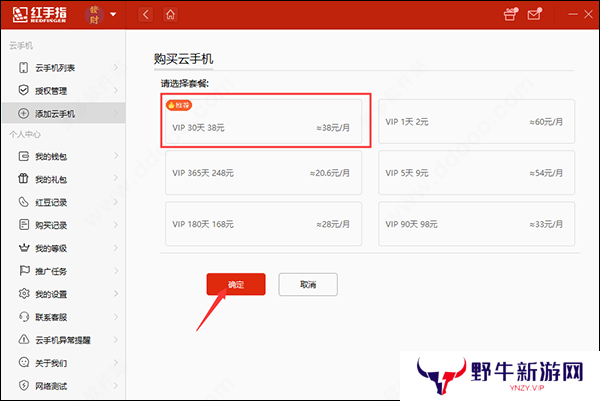Cancel with the 取消 button
Image resolution: width=600 pixels, height=401 pixels.
point(308,284)
